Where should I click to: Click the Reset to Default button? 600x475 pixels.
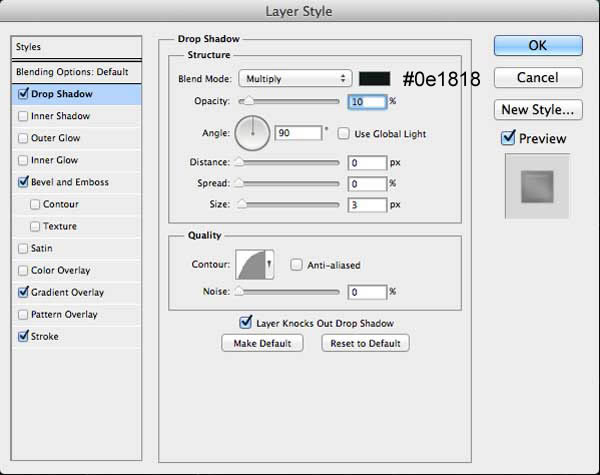pos(365,343)
